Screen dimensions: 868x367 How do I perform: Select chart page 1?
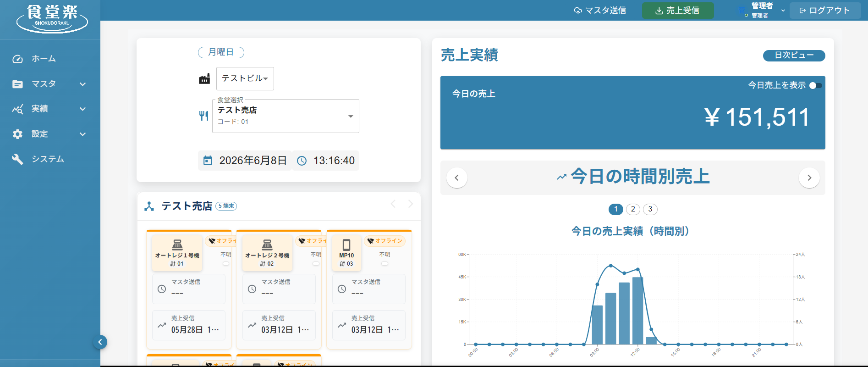(x=616, y=209)
